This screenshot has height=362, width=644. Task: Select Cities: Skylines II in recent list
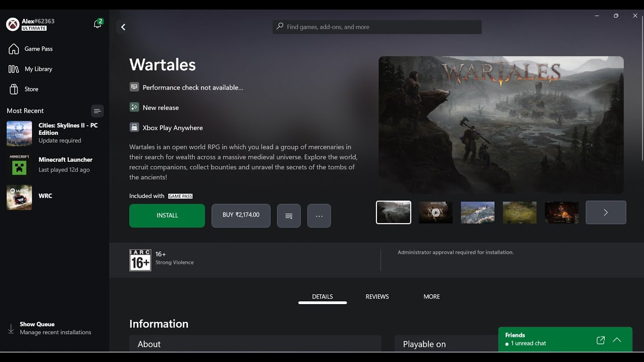(x=54, y=133)
